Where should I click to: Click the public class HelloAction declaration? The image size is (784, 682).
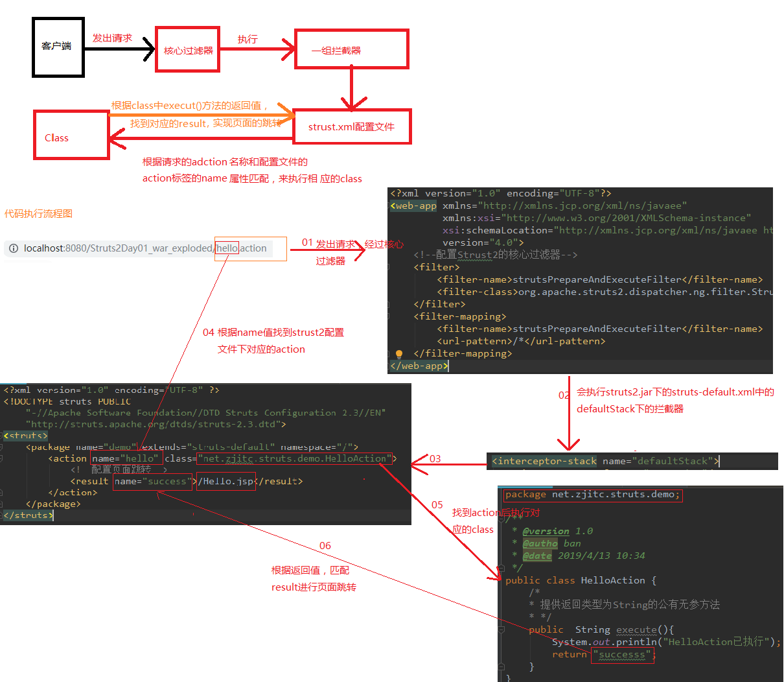coord(581,580)
